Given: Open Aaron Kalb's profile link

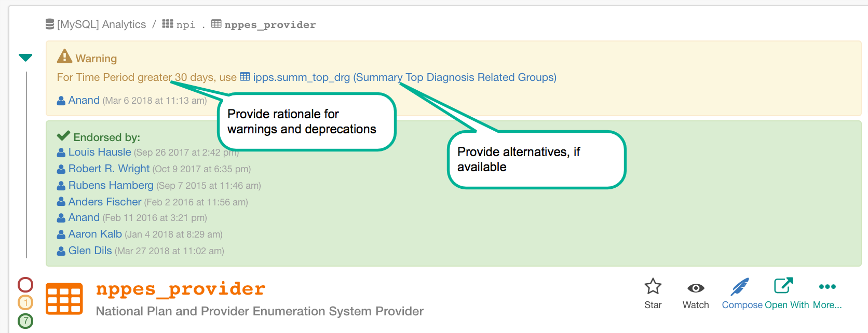Looking at the screenshot, I should (95, 234).
